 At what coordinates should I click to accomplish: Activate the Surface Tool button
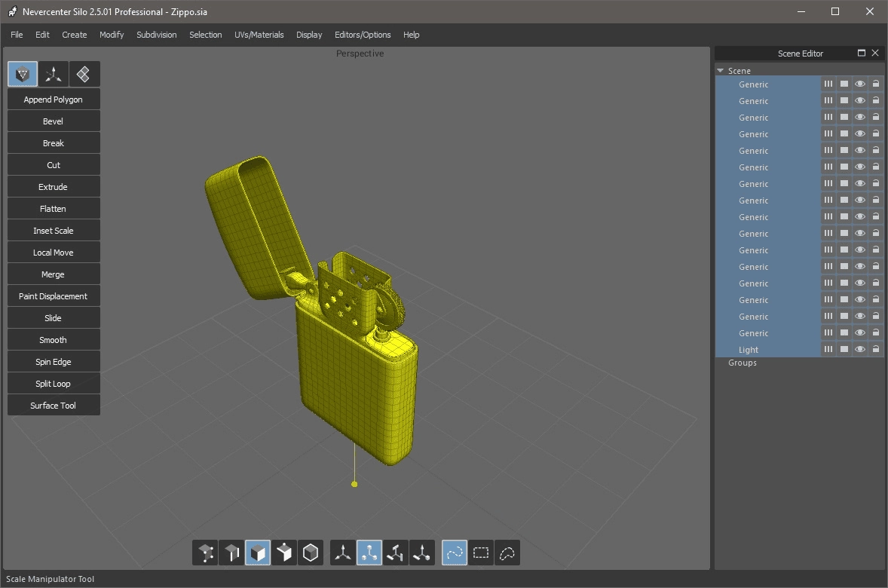point(54,406)
